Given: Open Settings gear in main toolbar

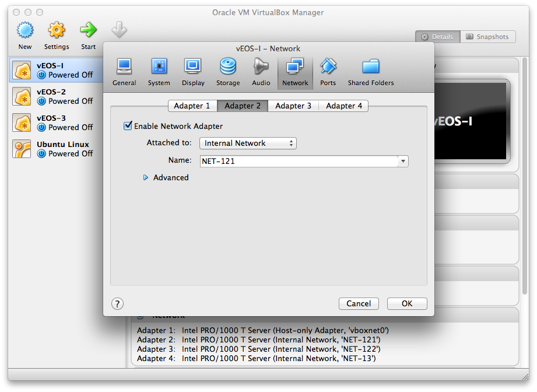Looking at the screenshot, I should [x=57, y=30].
